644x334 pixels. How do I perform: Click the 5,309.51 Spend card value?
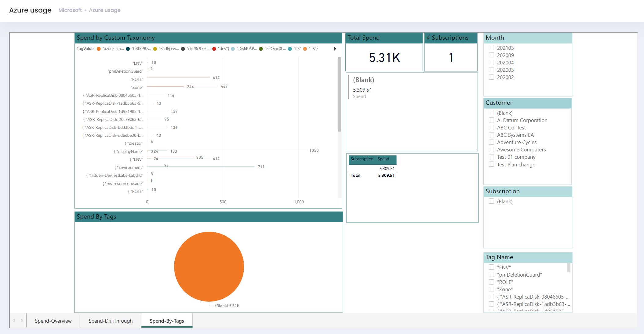point(362,90)
